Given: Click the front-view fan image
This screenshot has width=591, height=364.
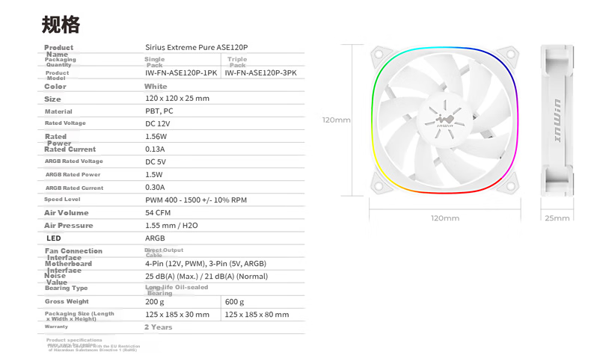Looking at the screenshot, I should [445, 120].
